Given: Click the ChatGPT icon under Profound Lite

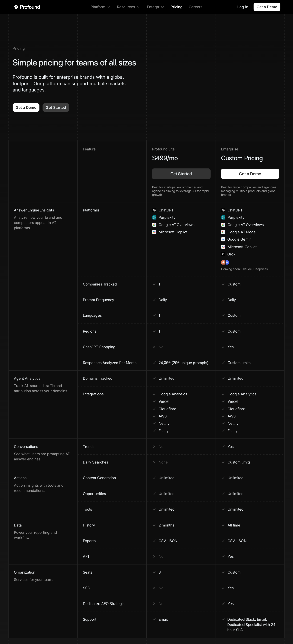Looking at the screenshot, I should coord(154,210).
